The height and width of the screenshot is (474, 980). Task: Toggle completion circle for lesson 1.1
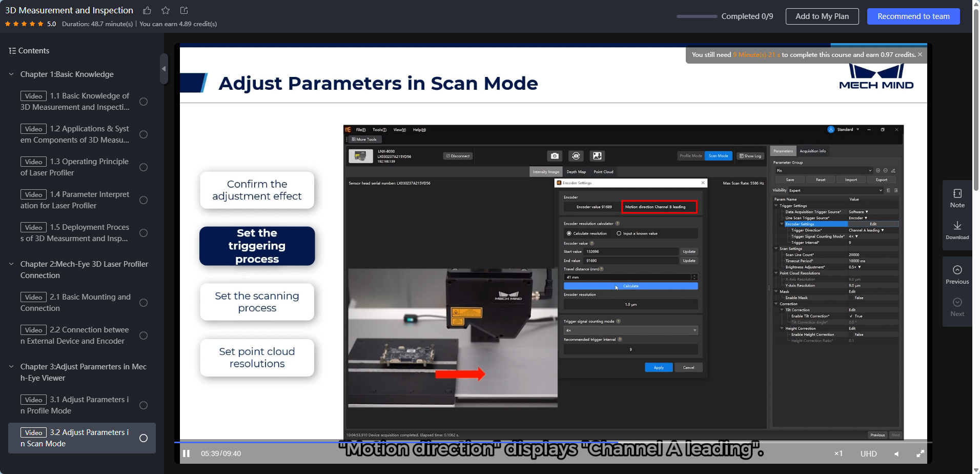click(x=144, y=102)
